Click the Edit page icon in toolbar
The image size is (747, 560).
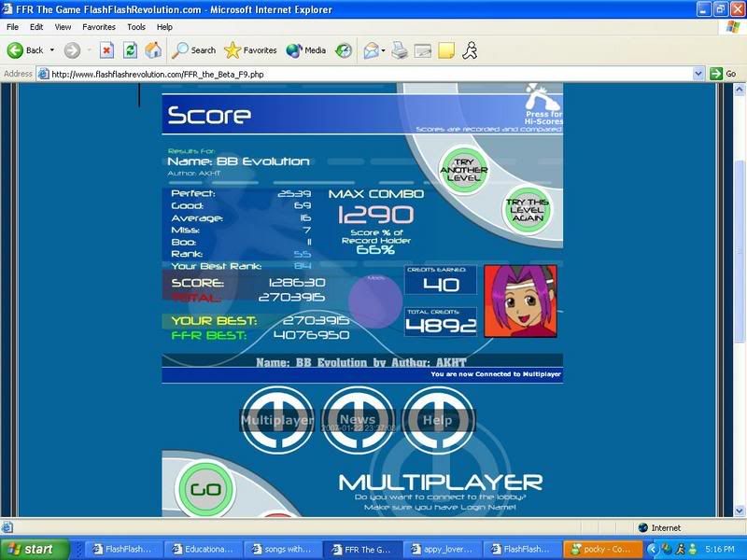pos(423,50)
